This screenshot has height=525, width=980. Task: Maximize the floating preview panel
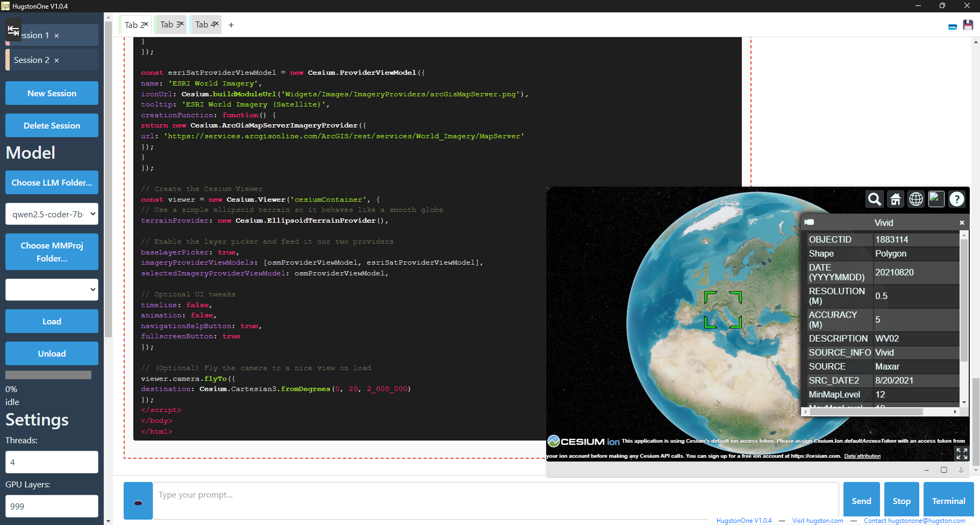pos(943,470)
